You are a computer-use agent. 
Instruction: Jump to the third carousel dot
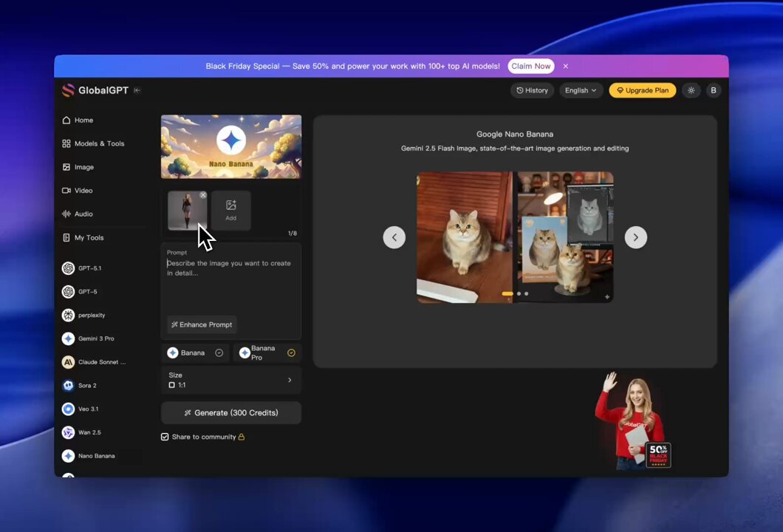pyautogui.click(x=527, y=294)
